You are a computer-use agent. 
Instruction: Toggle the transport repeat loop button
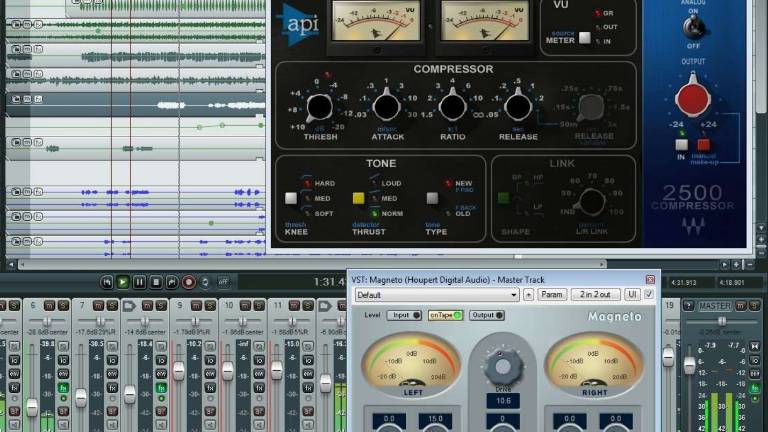[x=205, y=282]
